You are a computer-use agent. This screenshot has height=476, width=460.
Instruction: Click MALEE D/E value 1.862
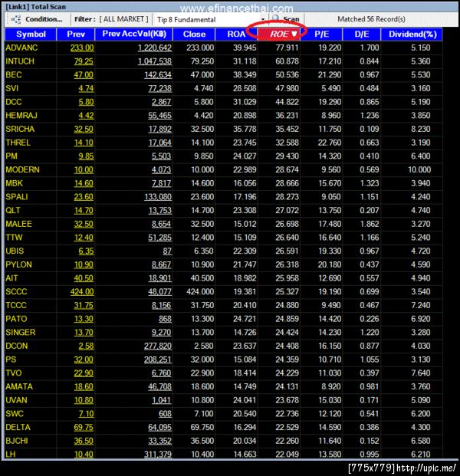[x=370, y=224]
